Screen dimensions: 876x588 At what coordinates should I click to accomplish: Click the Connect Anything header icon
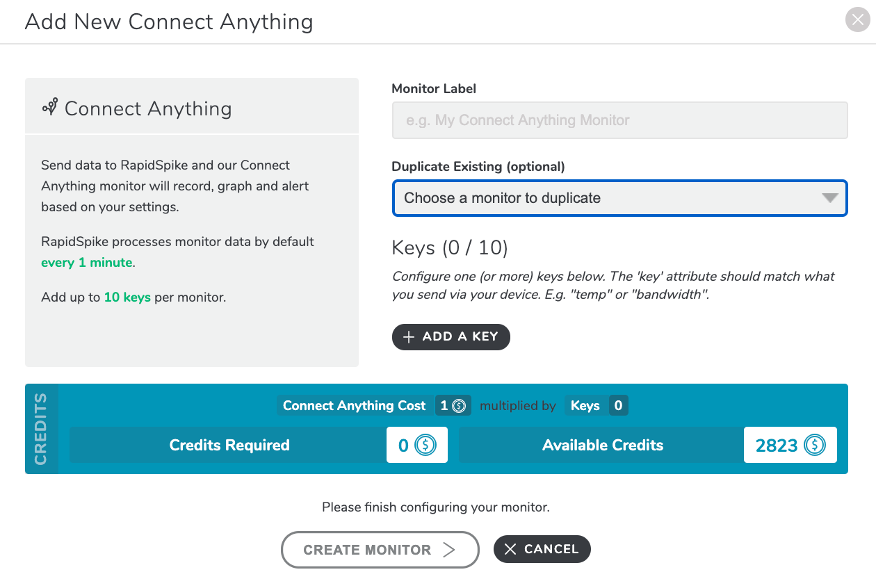coord(49,107)
